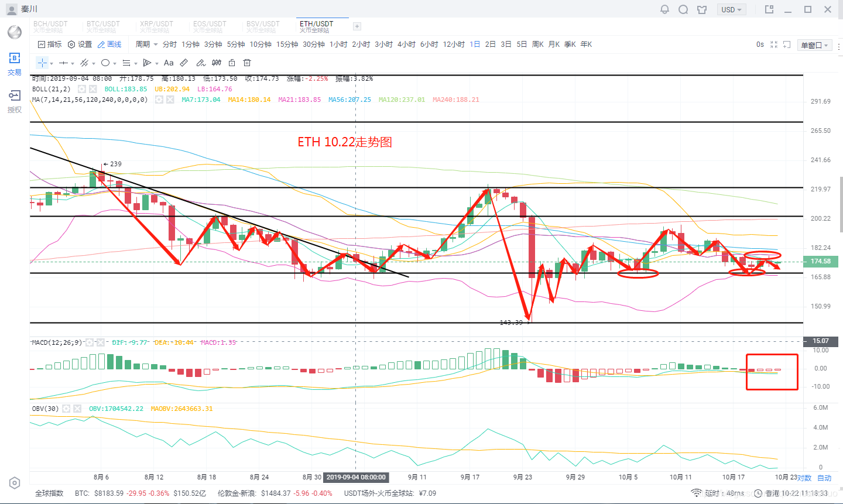Click the lock drawings icon
The image size is (843, 504).
point(232,63)
